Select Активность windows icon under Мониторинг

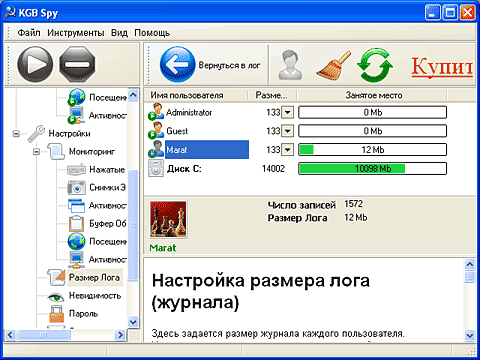click(x=77, y=206)
